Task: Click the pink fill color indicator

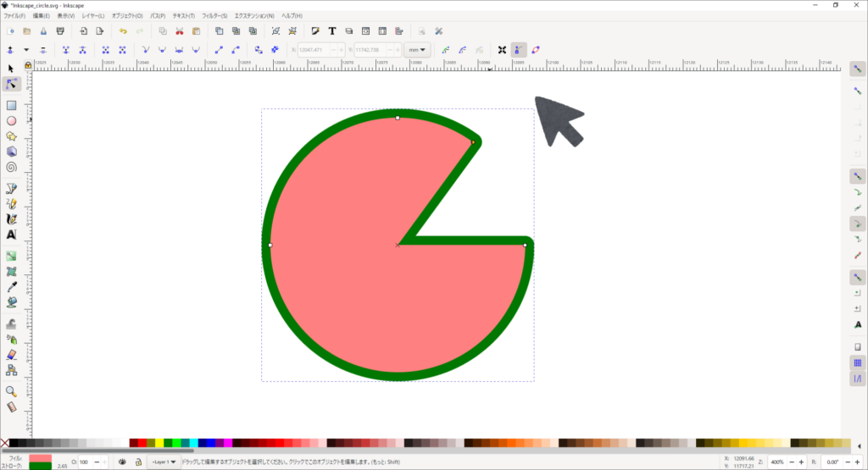Action: (x=40, y=458)
